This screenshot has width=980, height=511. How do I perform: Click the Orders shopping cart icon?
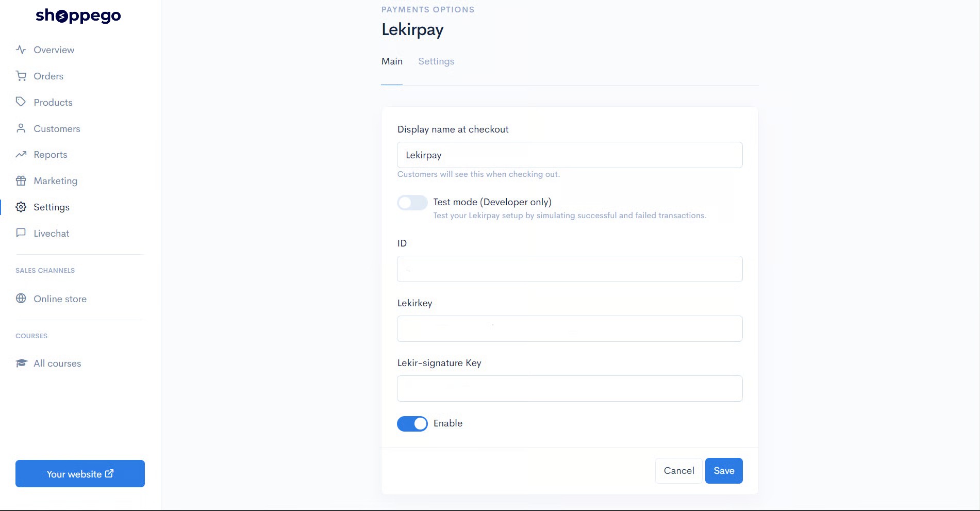(x=21, y=76)
